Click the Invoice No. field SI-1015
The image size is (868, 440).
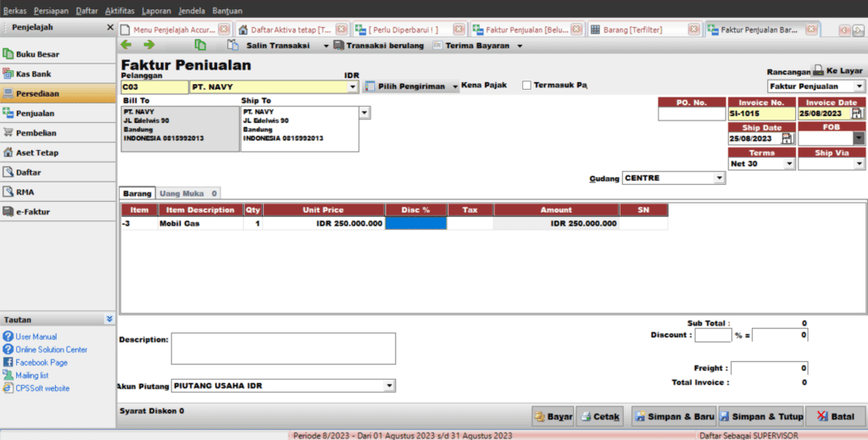(x=762, y=114)
